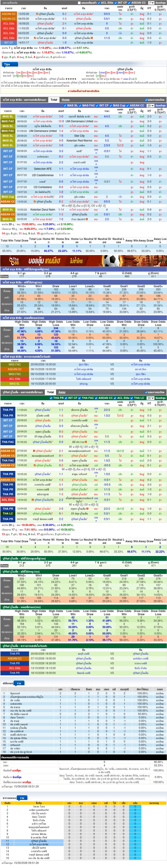Viewport: 167px width, 868px height.
Task: Select Total tab beside the Home tab
Action: (x=54, y=100)
